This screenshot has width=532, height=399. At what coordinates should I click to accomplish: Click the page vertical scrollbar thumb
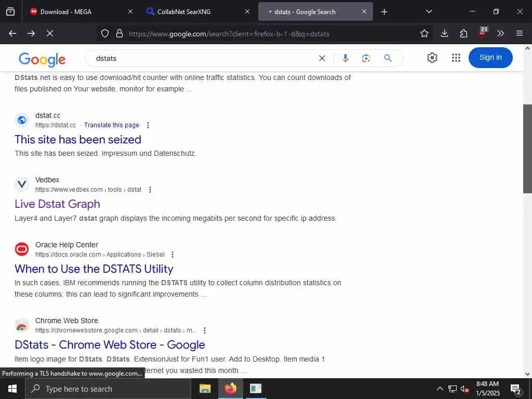coord(527,149)
